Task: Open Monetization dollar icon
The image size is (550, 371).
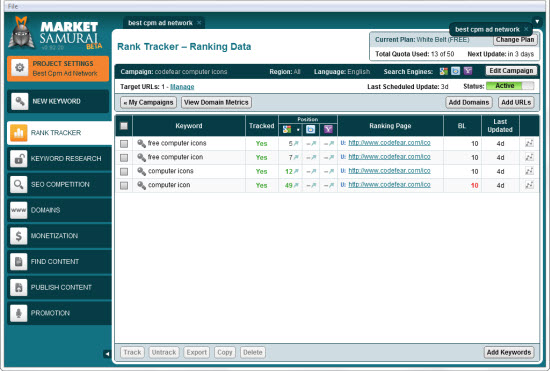Action: click(19, 236)
